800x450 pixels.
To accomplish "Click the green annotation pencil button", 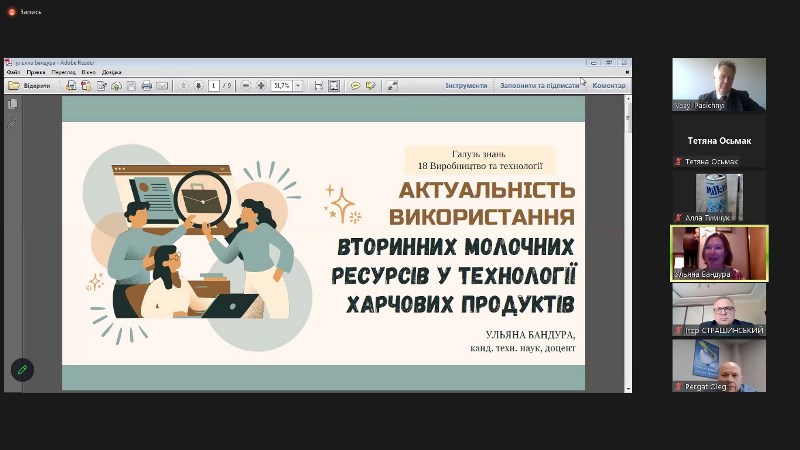I will [x=22, y=370].
